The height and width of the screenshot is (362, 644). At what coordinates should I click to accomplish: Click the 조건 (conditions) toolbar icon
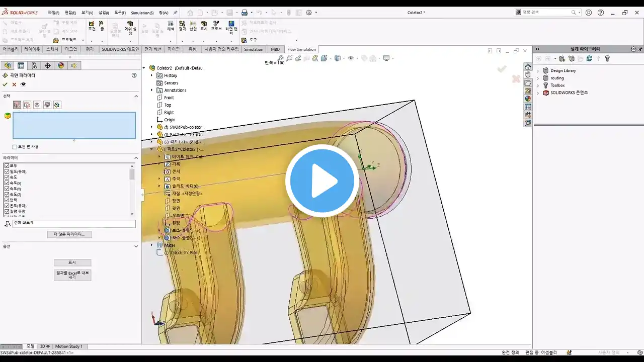[x=92, y=26]
